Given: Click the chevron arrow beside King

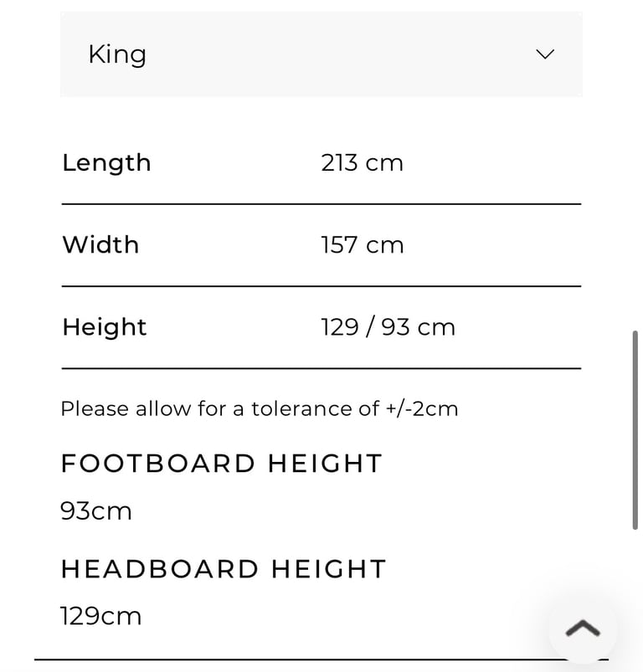Looking at the screenshot, I should coord(545,54).
